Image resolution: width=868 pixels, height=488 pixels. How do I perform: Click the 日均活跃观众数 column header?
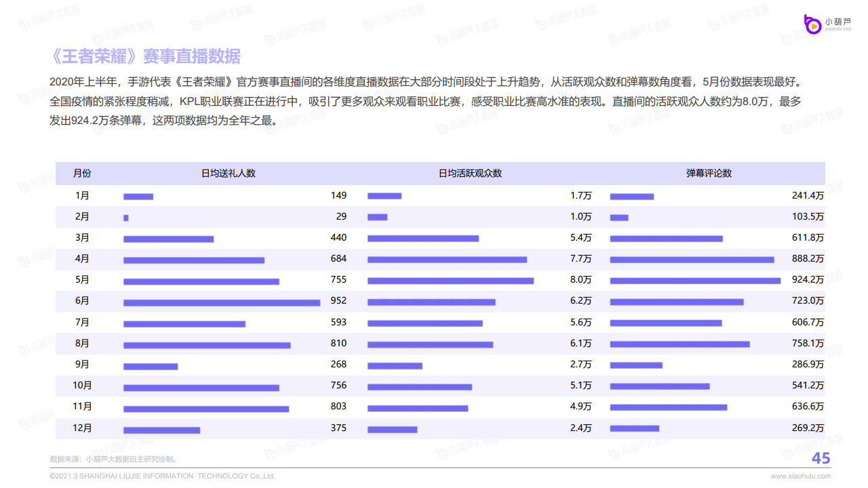tap(470, 174)
